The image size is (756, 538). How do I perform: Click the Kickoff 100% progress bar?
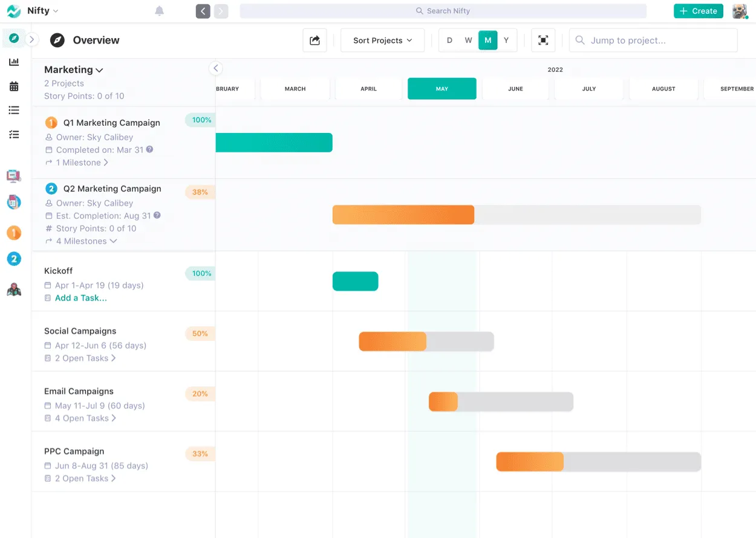355,281
